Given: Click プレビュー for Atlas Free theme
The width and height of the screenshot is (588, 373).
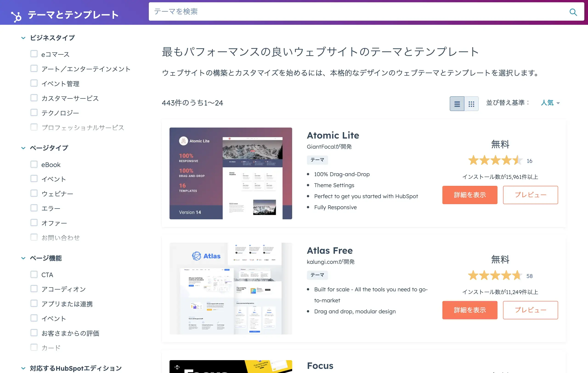Looking at the screenshot, I should tap(531, 310).
